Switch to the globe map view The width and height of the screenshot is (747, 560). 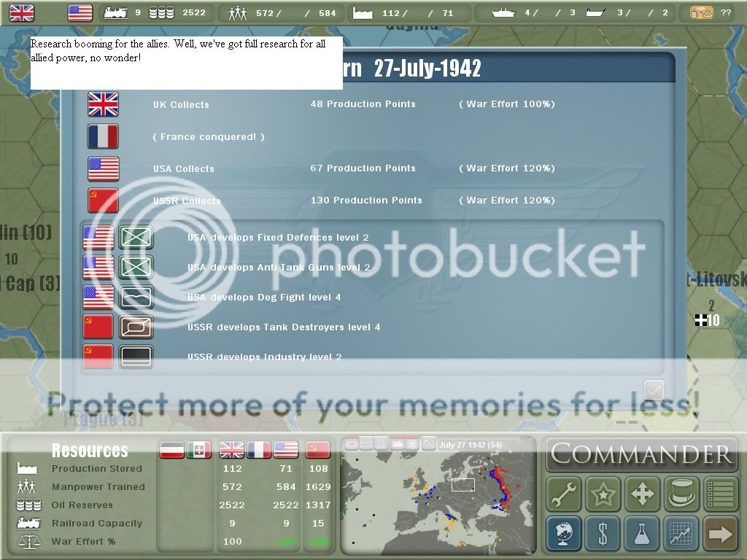coord(564,534)
